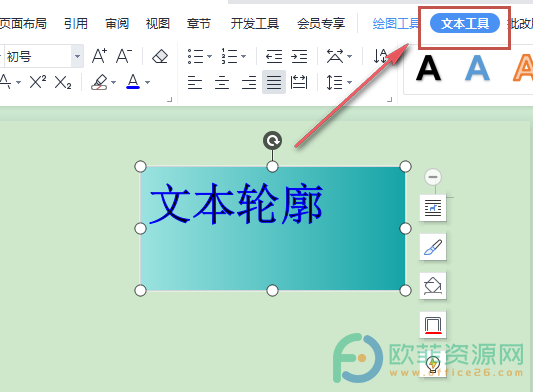Open paragraph dialog launcher

390,100
